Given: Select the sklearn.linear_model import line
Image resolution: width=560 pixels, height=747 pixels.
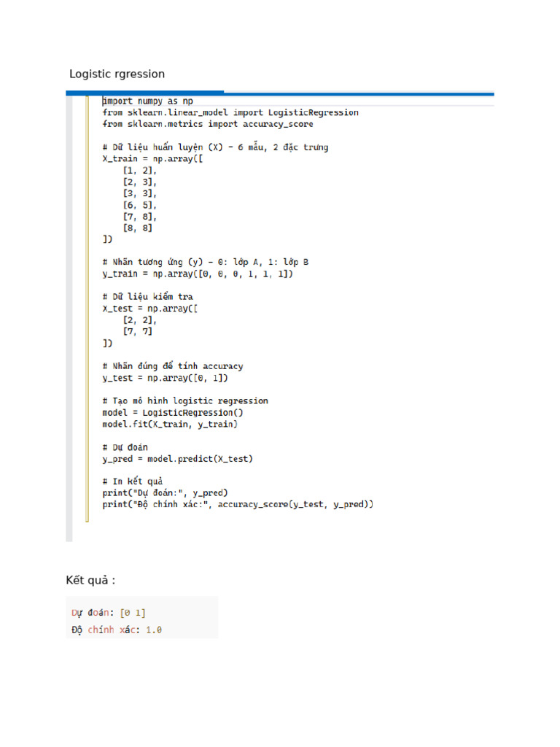Looking at the screenshot, I should (230, 112).
